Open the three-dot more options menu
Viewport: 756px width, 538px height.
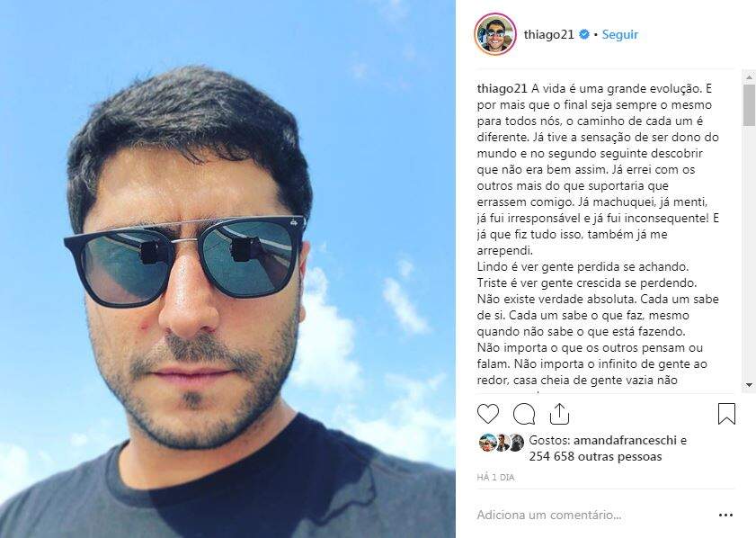pos(725,516)
